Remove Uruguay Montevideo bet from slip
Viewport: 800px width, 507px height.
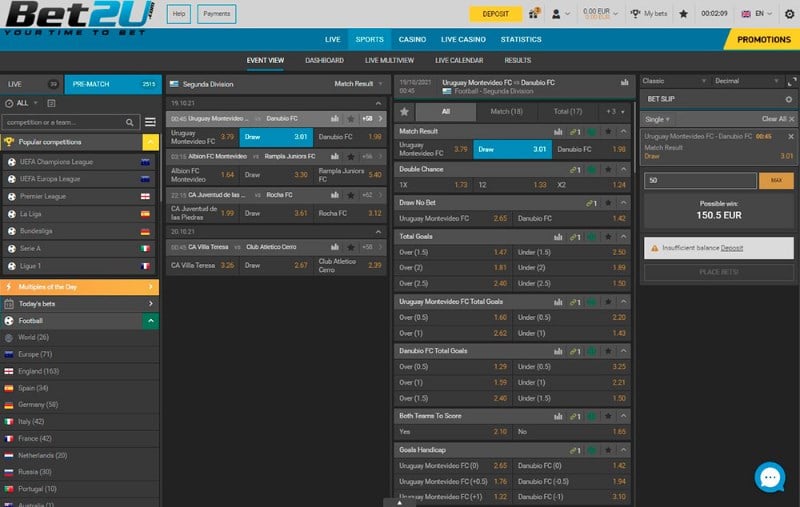791,137
